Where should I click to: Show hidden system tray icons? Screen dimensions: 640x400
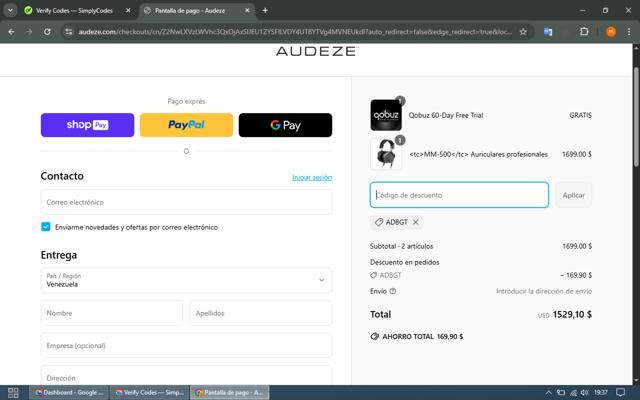click(x=549, y=393)
